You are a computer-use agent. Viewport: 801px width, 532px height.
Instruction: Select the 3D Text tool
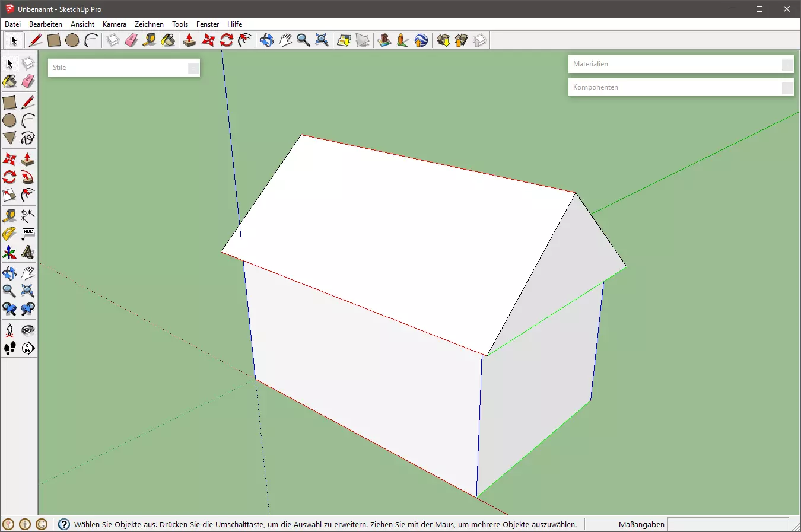pyautogui.click(x=27, y=253)
